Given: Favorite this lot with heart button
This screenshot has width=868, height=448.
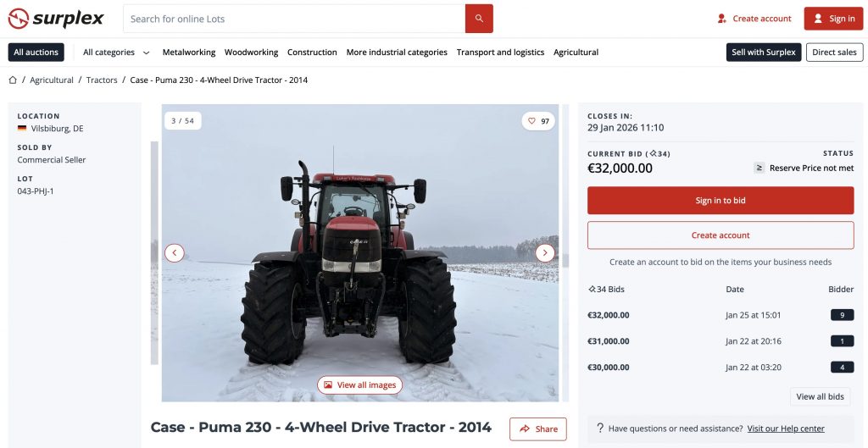Looking at the screenshot, I should (x=538, y=121).
